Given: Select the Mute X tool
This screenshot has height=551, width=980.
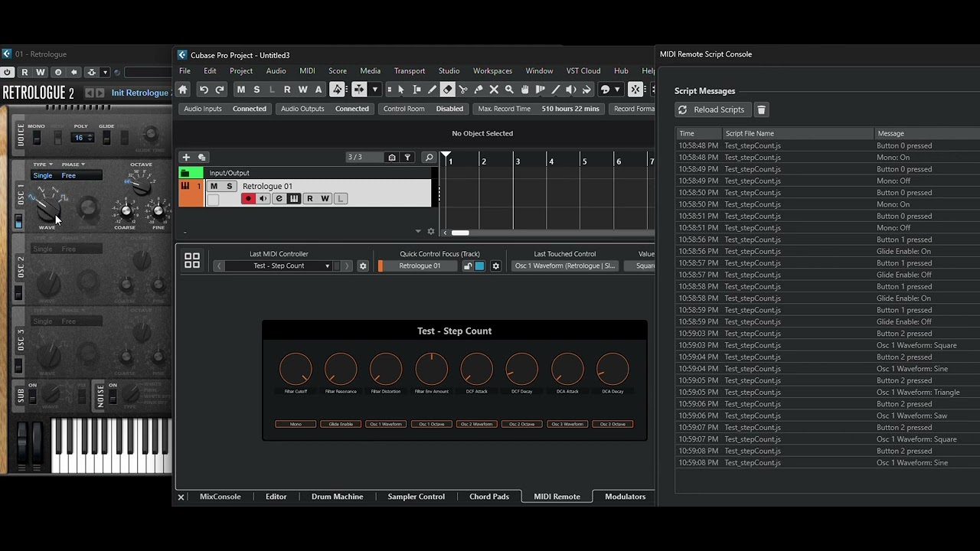Looking at the screenshot, I should [x=494, y=90].
